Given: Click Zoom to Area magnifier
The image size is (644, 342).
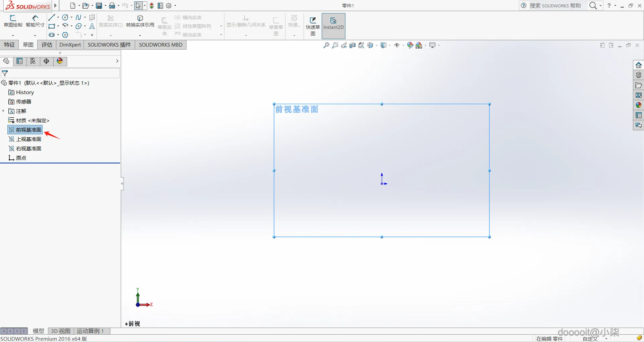Looking at the screenshot, I should coord(335,45).
